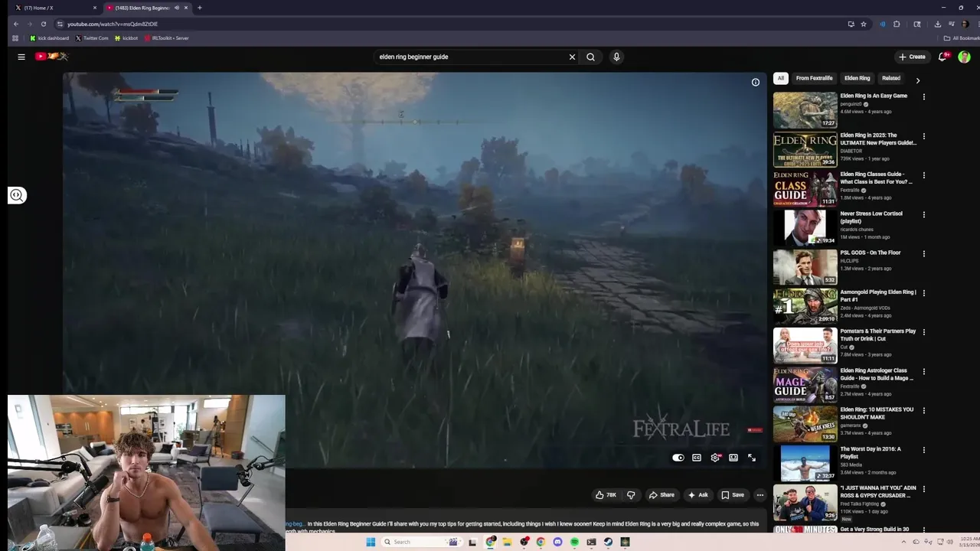Open more actions ellipsis under video
980x551 pixels.
[759, 495]
